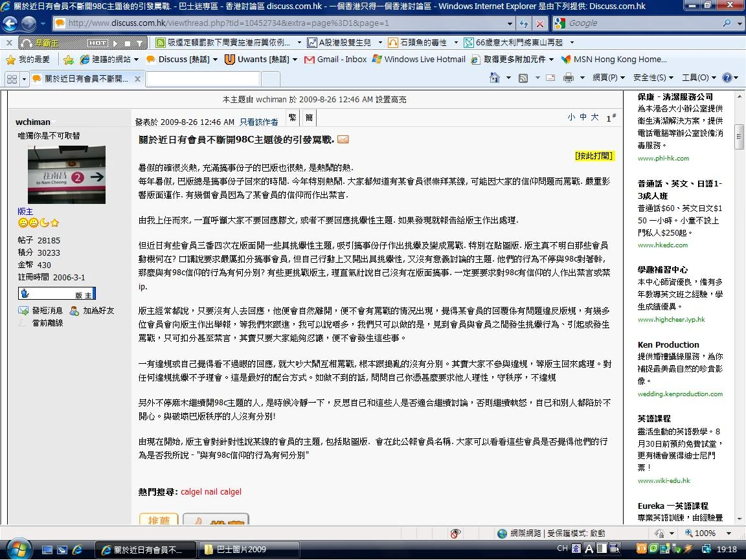Screen dimensions: 746x560
Task: Click the taskbar clock showing 19:18
Action: tap(727, 549)
